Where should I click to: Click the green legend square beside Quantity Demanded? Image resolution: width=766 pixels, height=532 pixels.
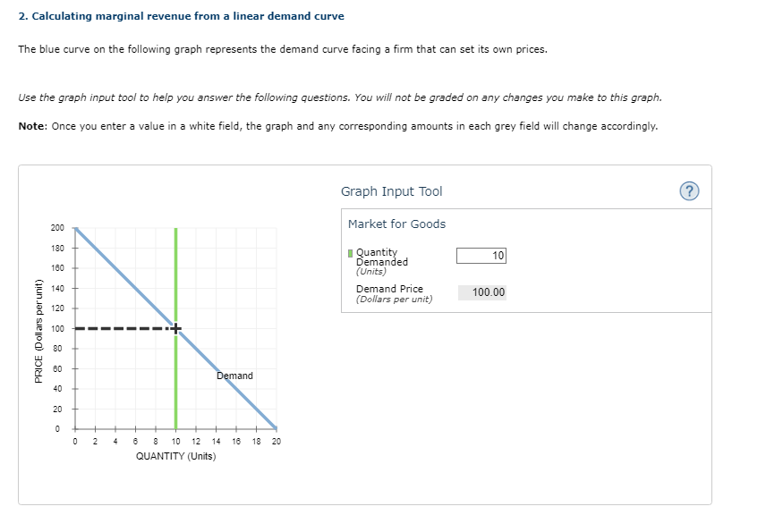[349, 254]
